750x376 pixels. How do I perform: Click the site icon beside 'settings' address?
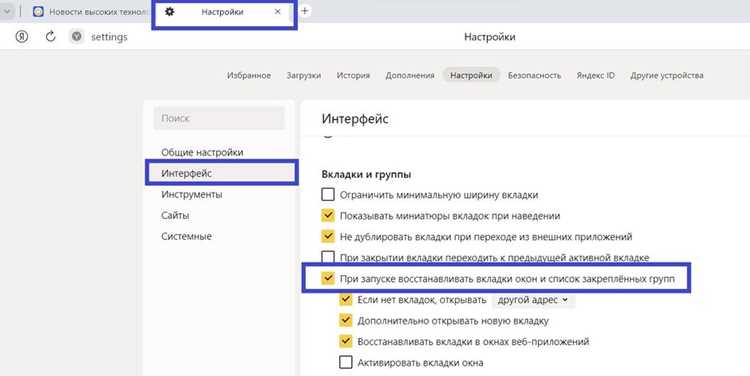(x=77, y=36)
